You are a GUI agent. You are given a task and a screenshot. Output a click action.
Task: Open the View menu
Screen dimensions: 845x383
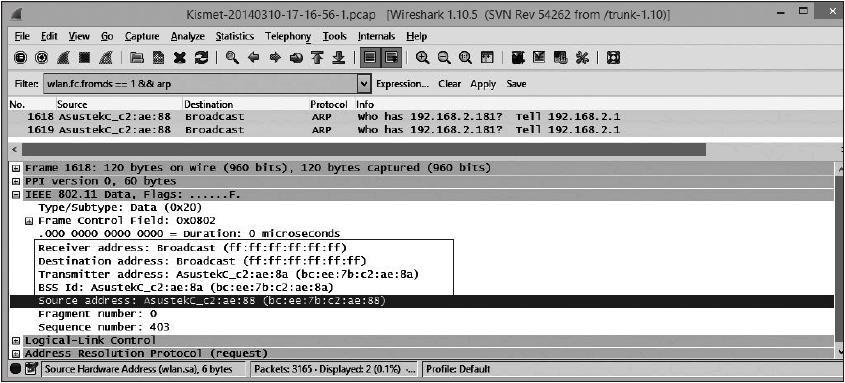pyautogui.click(x=79, y=37)
